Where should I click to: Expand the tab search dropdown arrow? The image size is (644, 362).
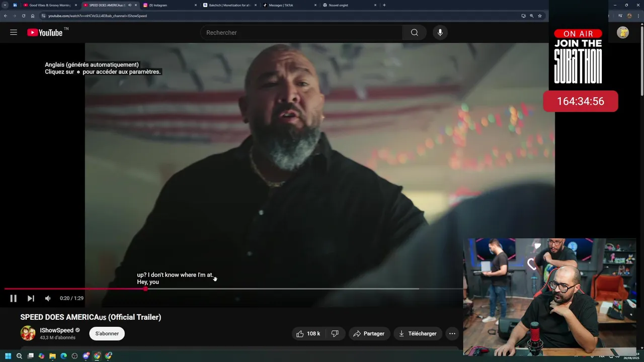click(5, 5)
